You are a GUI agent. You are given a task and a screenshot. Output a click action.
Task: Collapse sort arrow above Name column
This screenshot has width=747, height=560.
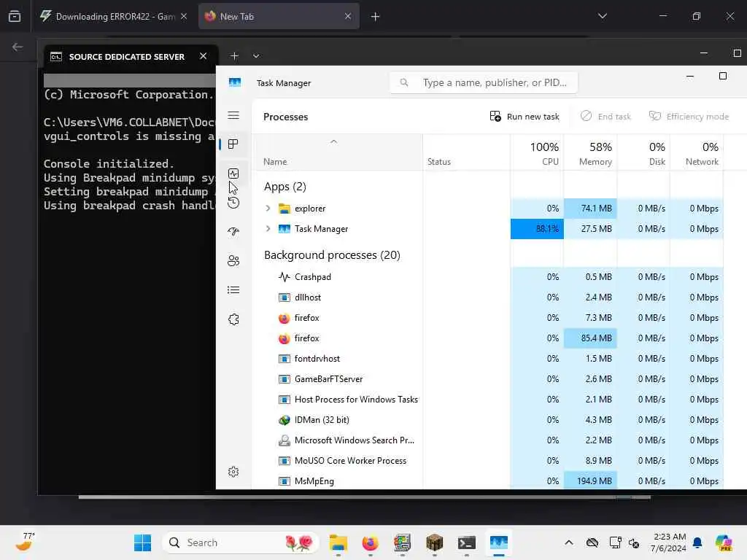[x=333, y=141]
